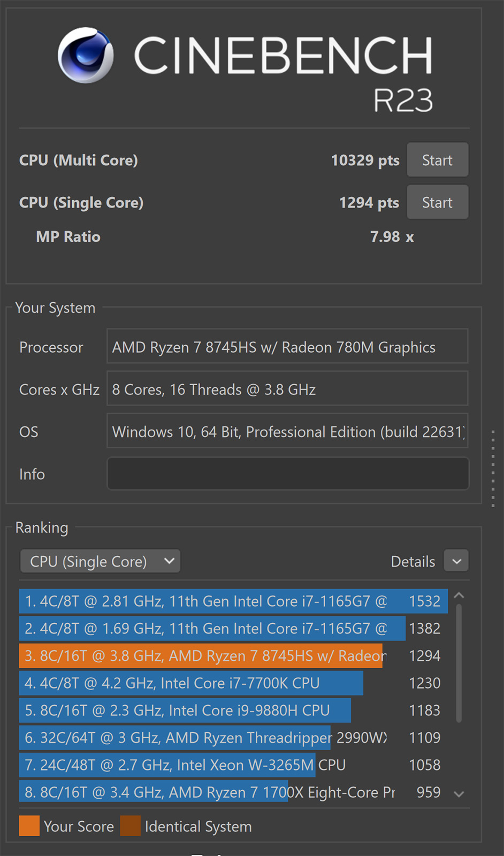This screenshot has width=504, height=856.
Task: Open the CPU (Single Core) ranking dropdown
Action: click(100, 561)
